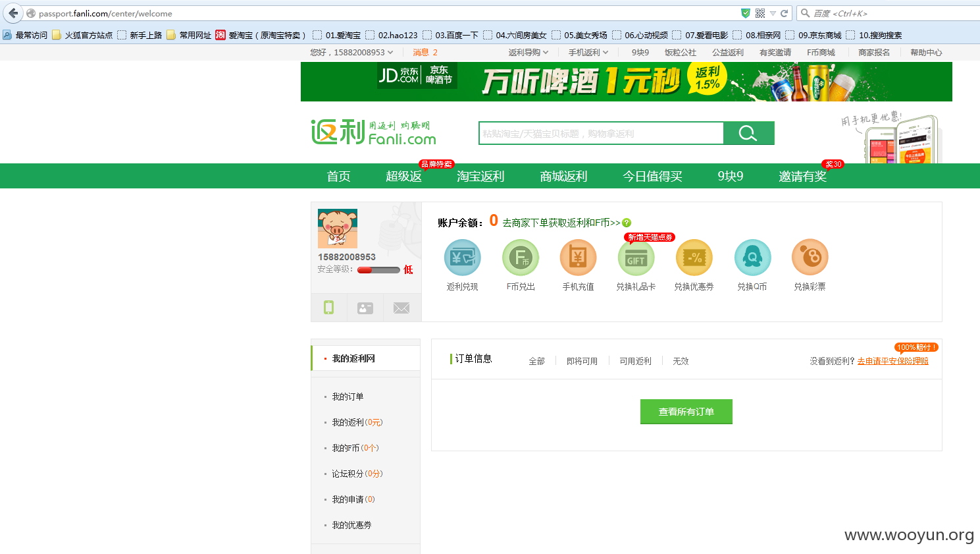
Task: Open the 返利兑现 cash-out icon
Action: click(x=463, y=257)
